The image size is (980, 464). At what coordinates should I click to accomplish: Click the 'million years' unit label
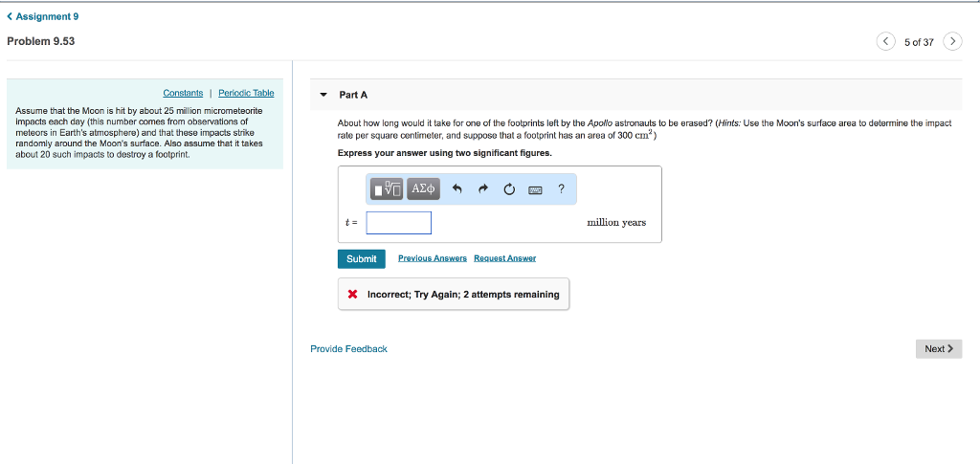[617, 222]
